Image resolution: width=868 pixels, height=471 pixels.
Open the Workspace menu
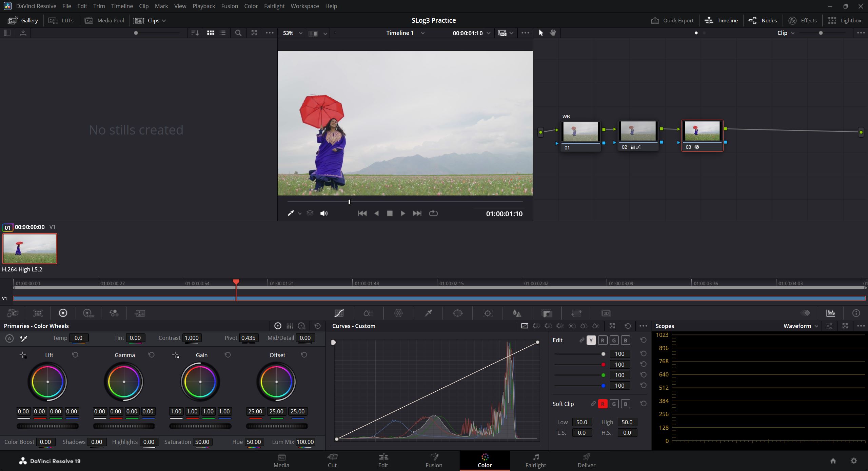(x=305, y=6)
